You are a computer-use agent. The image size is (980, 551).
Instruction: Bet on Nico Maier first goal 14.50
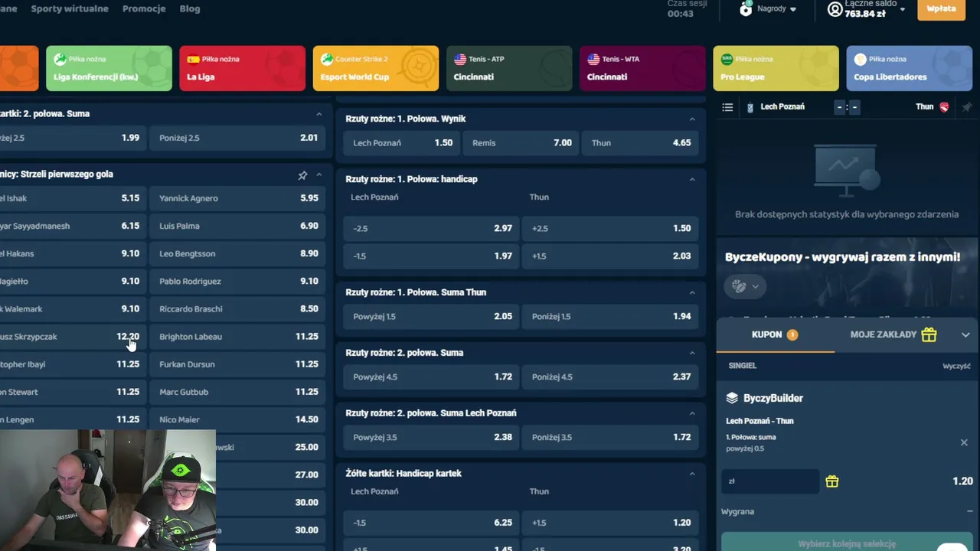(238, 419)
